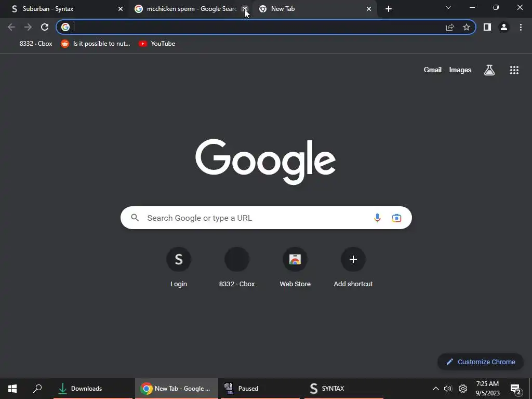
Task: Search by image with Google Lens
Action: 396,218
